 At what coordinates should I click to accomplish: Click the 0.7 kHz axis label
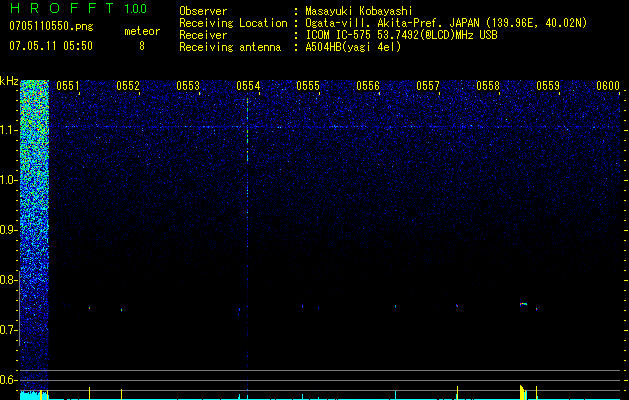click(x=8, y=330)
